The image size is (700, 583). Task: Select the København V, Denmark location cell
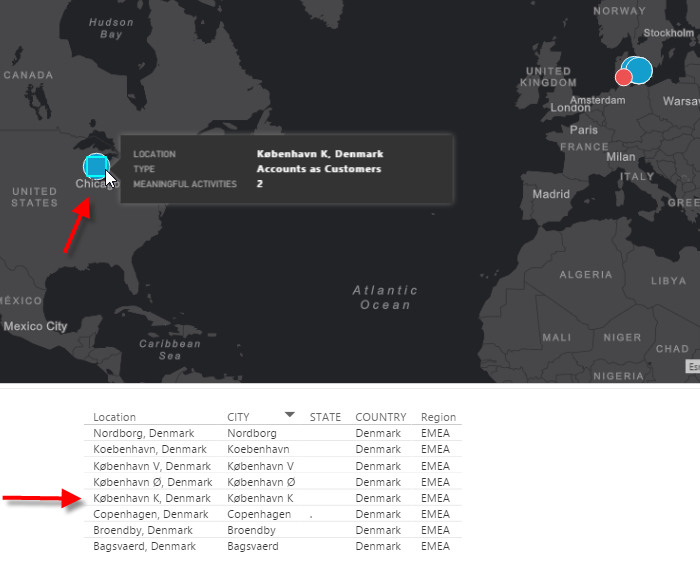[x=152, y=466]
